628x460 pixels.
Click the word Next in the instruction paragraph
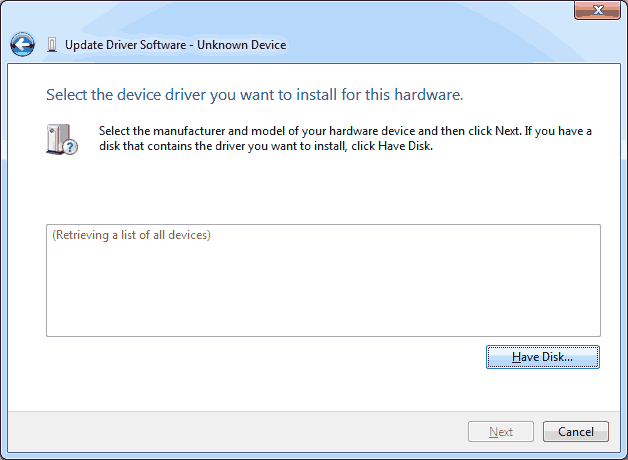pos(507,131)
